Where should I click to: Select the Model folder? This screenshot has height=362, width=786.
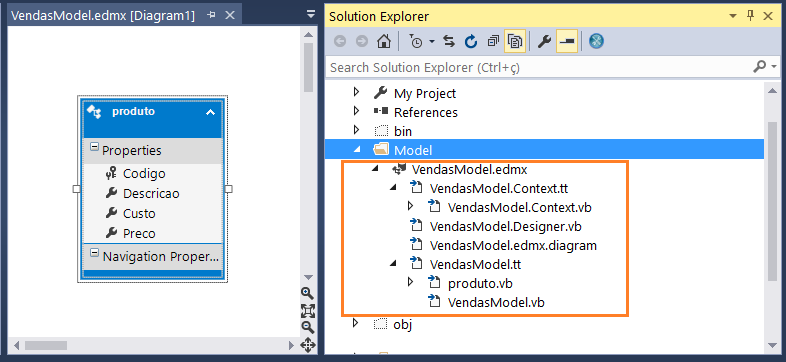pos(413,150)
